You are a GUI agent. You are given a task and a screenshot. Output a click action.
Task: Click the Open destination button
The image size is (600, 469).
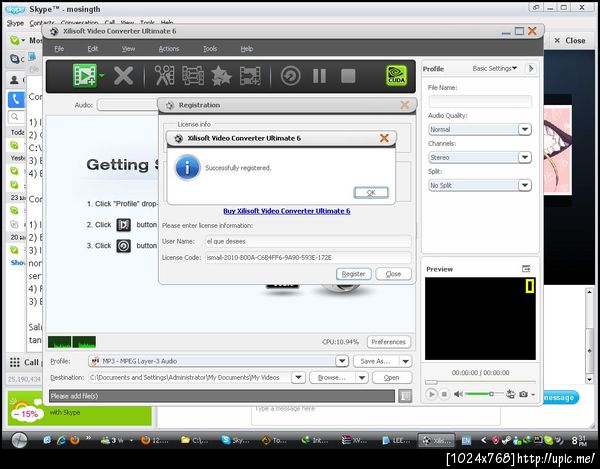(391, 378)
